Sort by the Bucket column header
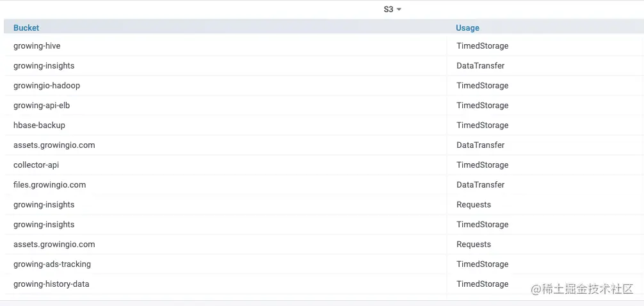The image size is (644, 306). [26, 28]
